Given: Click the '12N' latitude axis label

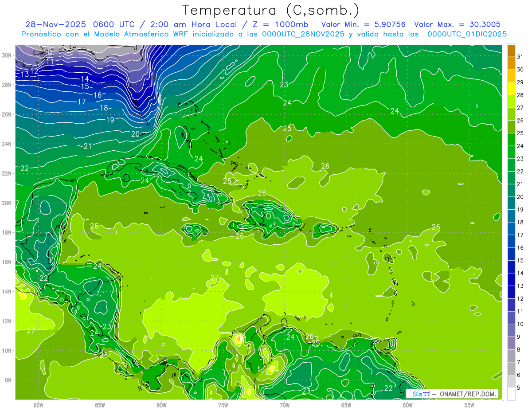Looking at the screenshot, I should coord(7,321).
